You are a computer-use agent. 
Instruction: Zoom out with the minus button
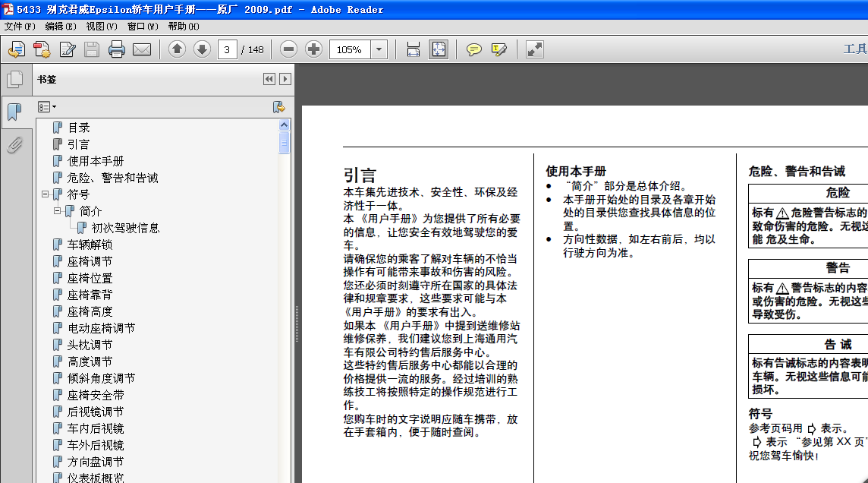click(288, 49)
